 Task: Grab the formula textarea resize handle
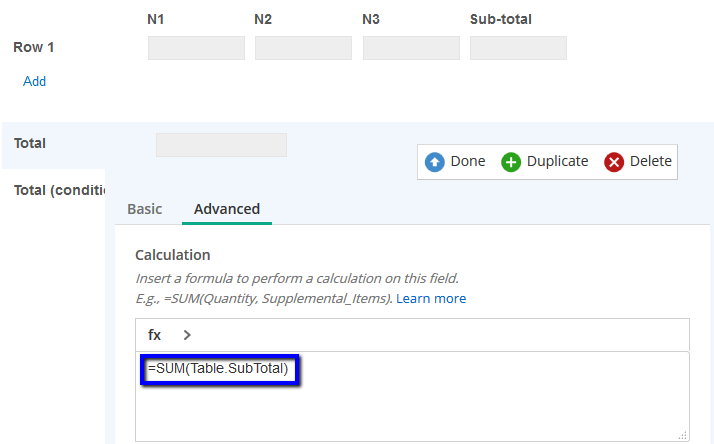683,436
